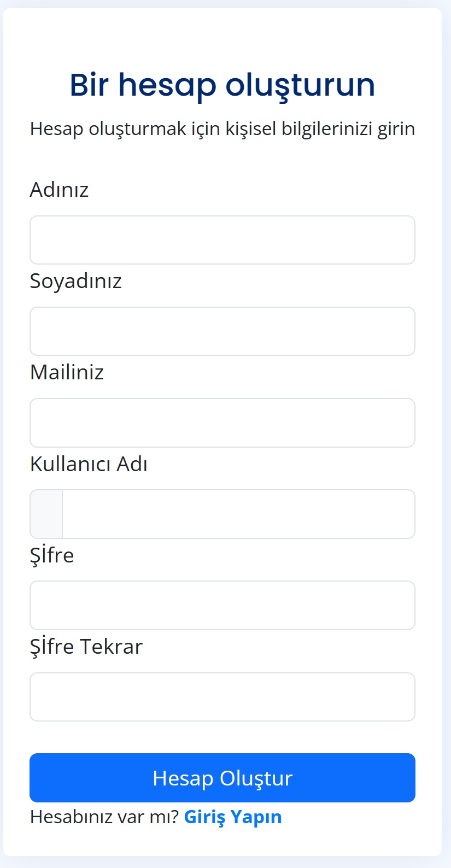Click the "Bir hesap oluşturun" heading
Viewport: 451px width, 868px height.
[222, 85]
